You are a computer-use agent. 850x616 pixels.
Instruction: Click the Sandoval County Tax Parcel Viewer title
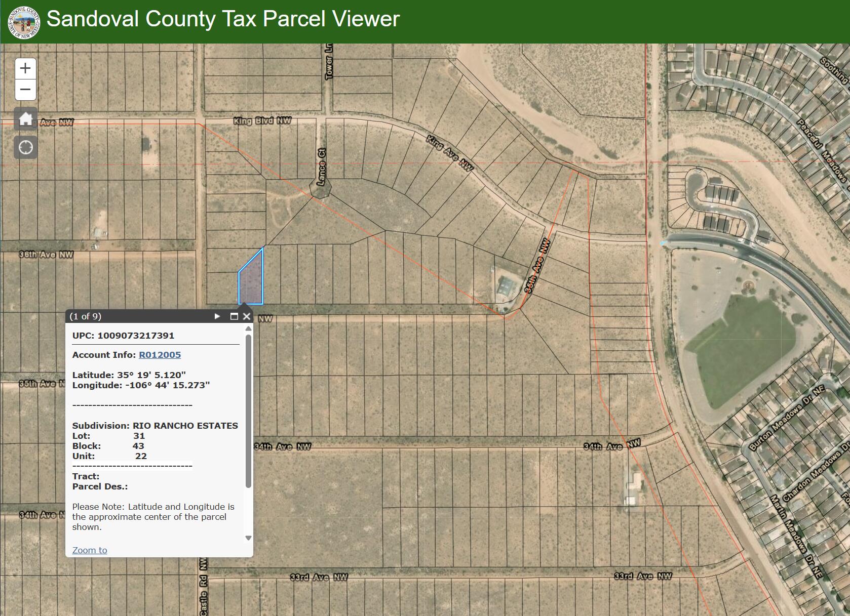pyautogui.click(x=223, y=19)
